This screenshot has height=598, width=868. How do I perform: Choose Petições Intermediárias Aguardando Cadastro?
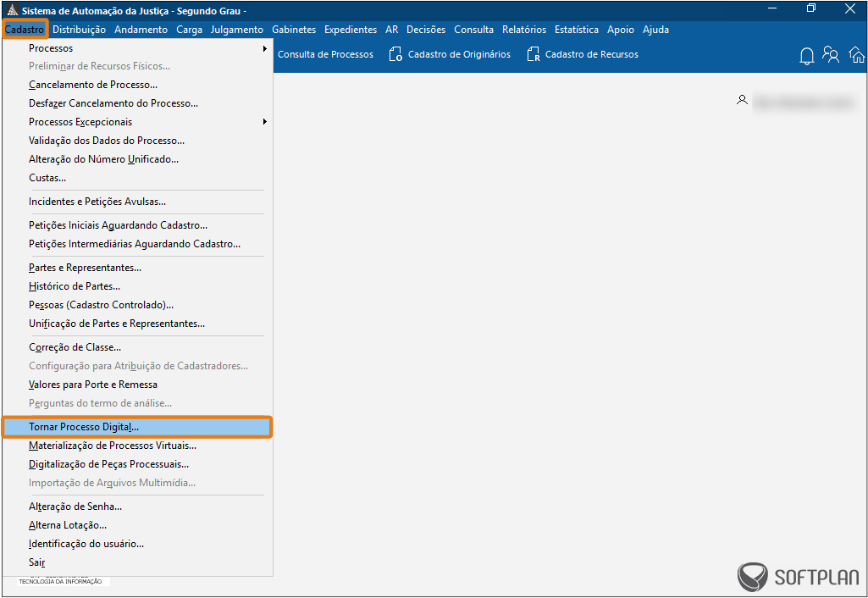pos(136,244)
